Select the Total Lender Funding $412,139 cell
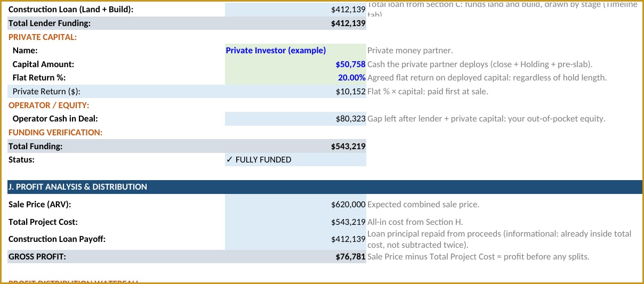 click(295, 23)
